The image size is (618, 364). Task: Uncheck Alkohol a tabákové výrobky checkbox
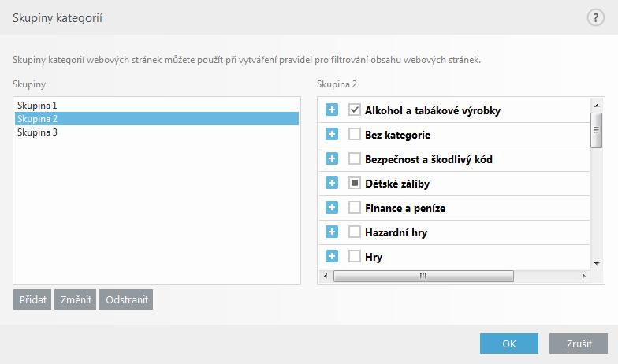pyautogui.click(x=355, y=110)
